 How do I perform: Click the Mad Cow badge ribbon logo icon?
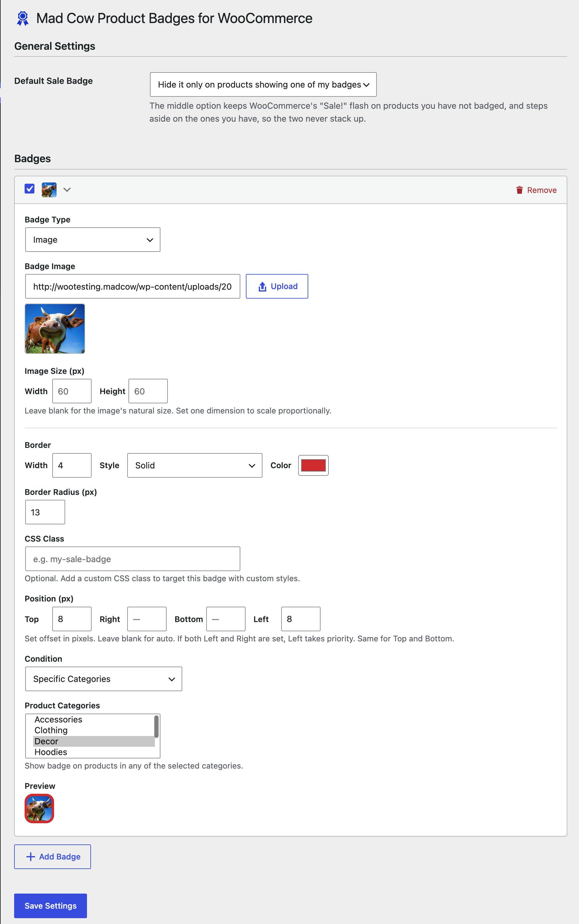pyautogui.click(x=23, y=18)
